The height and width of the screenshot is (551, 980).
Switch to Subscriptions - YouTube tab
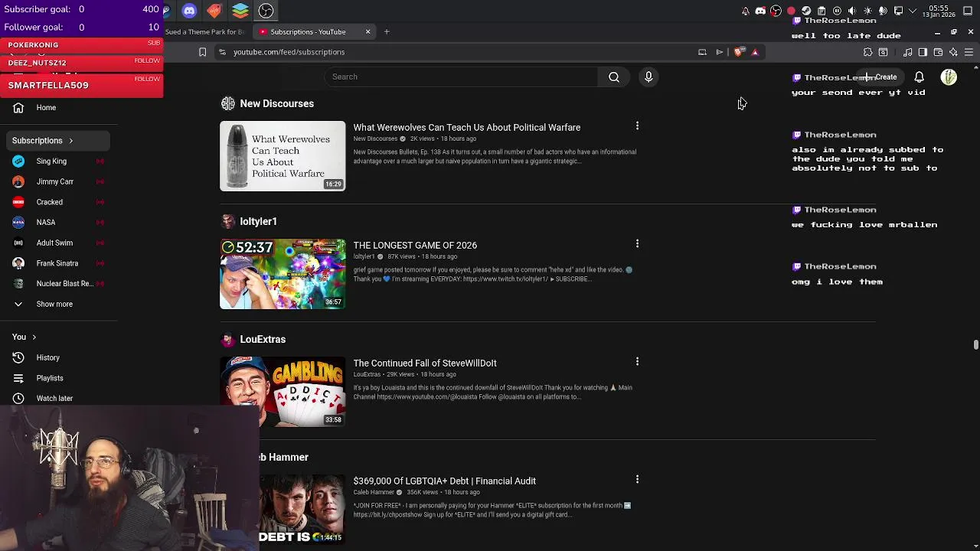click(x=307, y=32)
